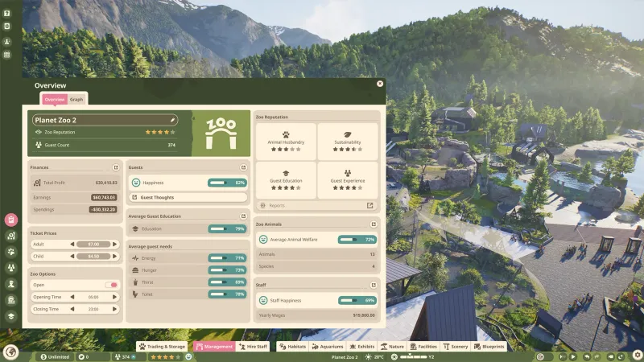Click the Average Animal Welfare 72% bar
This screenshot has height=362, width=644.
pyautogui.click(x=357, y=239)
